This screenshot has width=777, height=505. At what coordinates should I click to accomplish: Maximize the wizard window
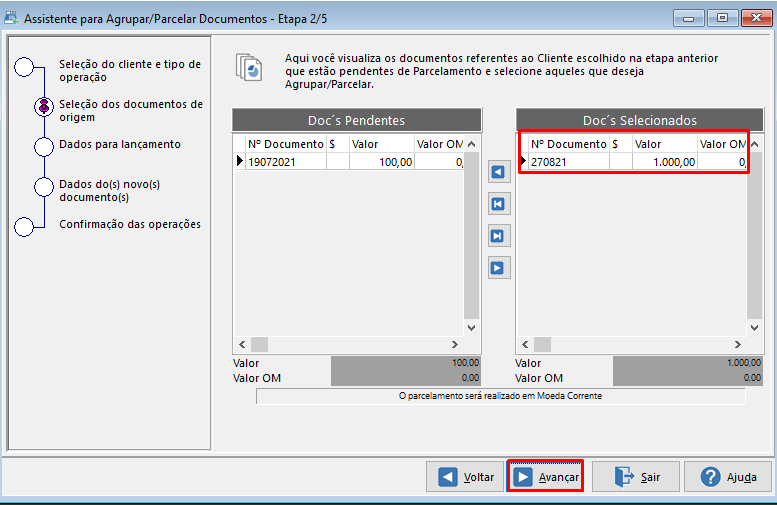click(x=722, y=18)
